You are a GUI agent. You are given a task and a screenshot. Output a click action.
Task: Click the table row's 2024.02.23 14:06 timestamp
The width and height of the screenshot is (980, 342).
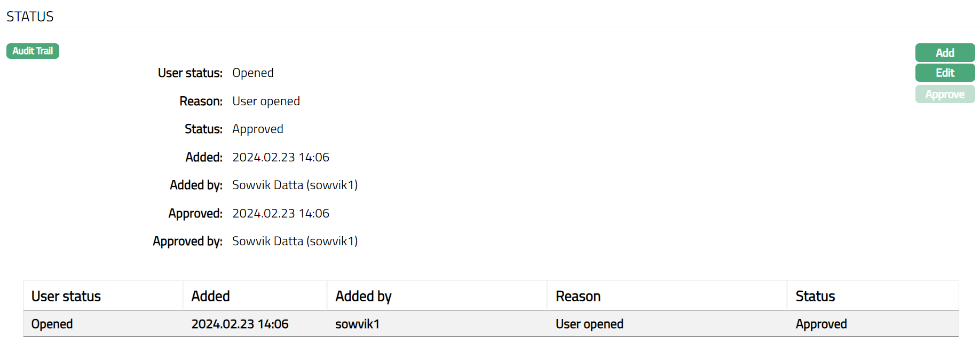point(240,324)
